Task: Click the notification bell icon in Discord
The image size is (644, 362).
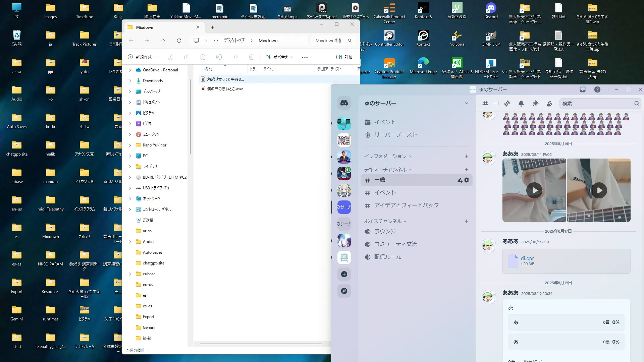Action: (x=521, y=104)
